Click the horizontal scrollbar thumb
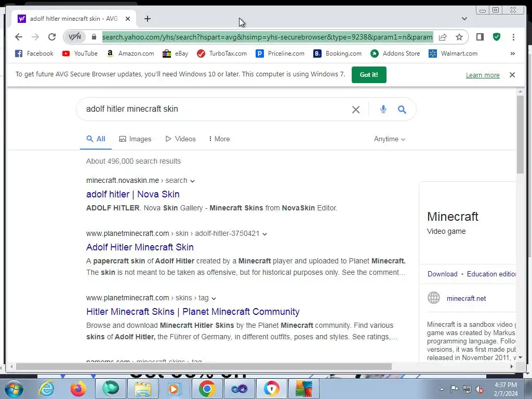 204,366
